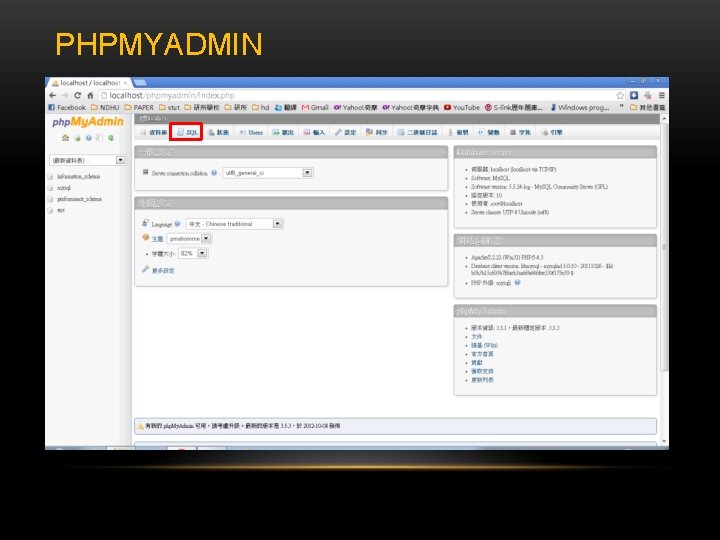
Task: Open the recent tables dropdown in sidebar
Action: 87,160
